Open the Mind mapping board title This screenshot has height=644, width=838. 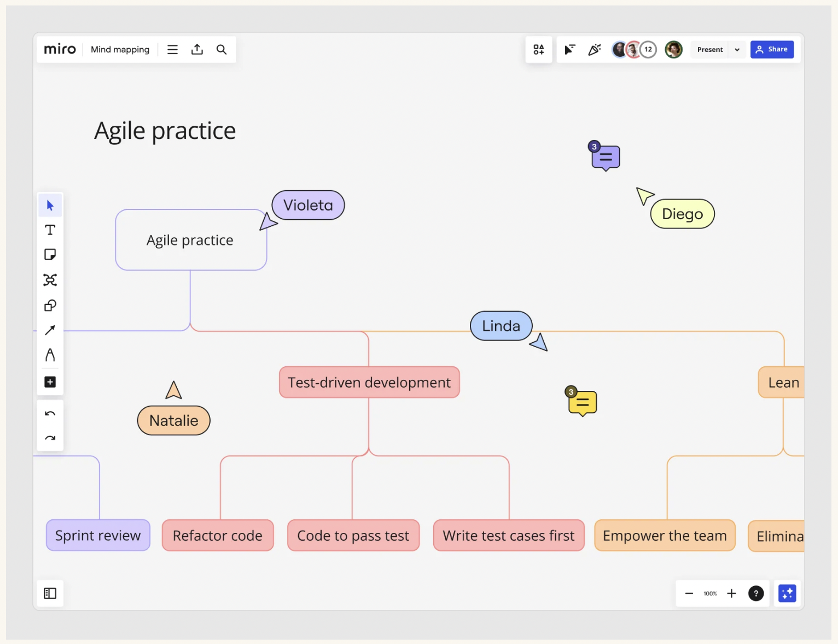(x=120, y=49)
